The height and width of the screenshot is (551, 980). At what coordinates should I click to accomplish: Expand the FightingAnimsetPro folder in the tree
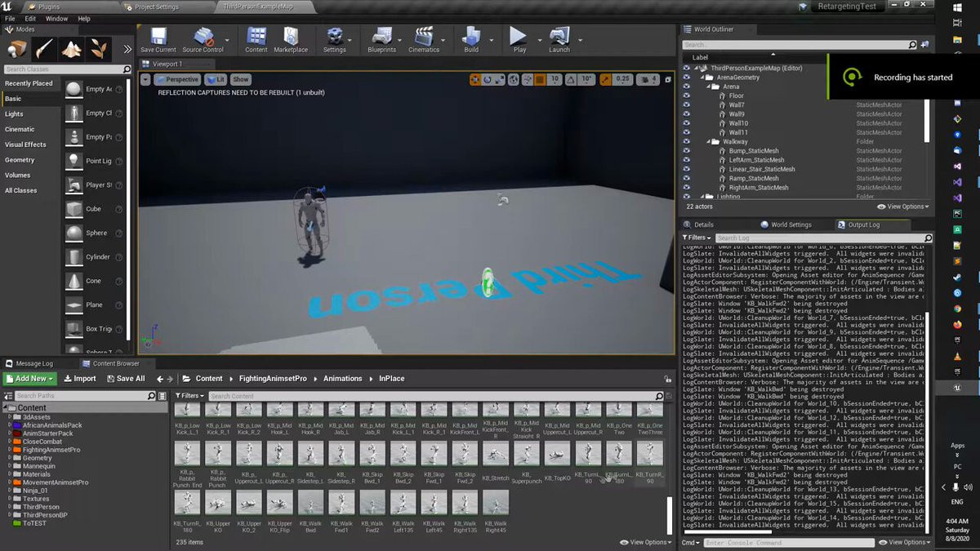click(10, 450)
